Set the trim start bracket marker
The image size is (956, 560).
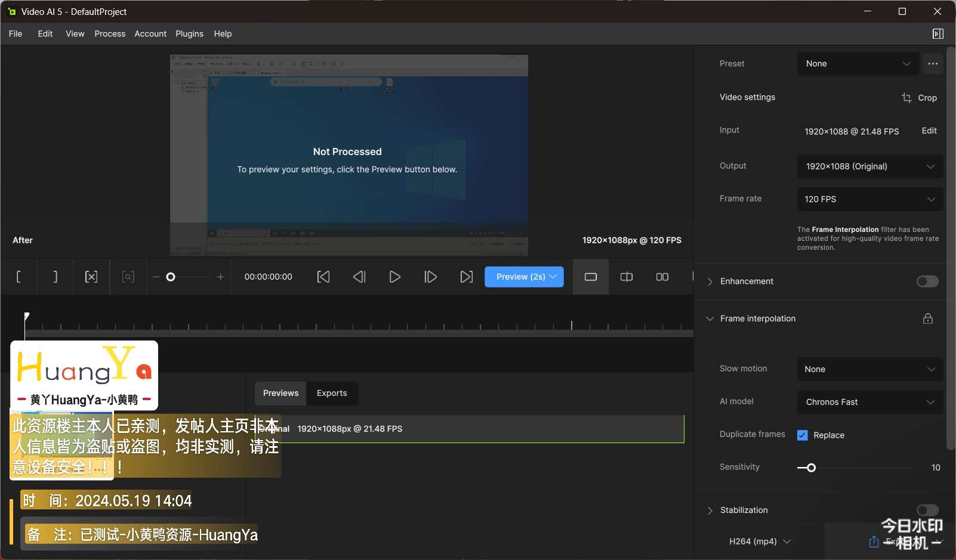pyautogui.click(x=18, y=277)
